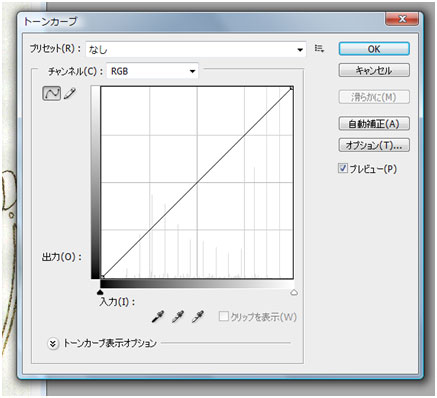Click the キャンセル button

[374, 70]
